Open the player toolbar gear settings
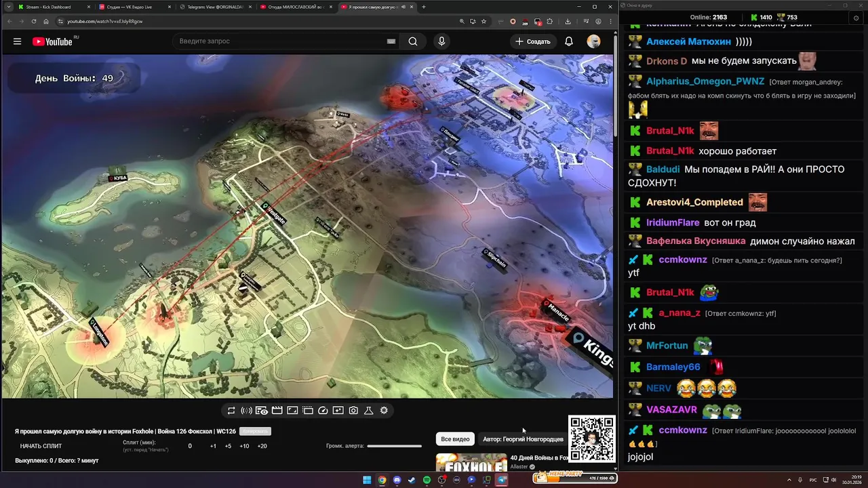This screenshot has width=868, height=488. tap(384, 411)
